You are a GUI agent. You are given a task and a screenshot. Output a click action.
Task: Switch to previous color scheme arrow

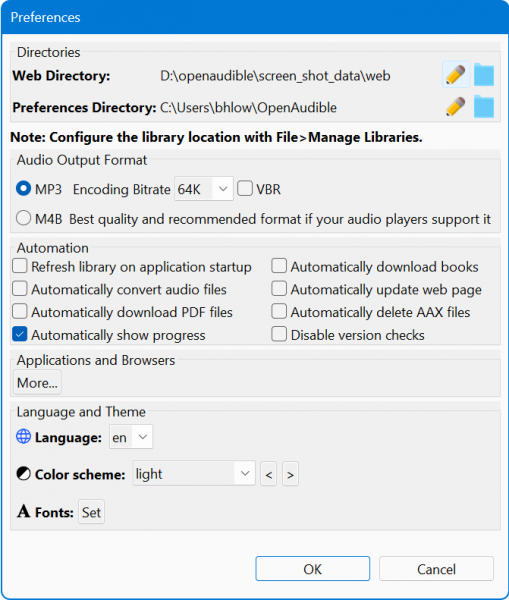coord(269,474)
